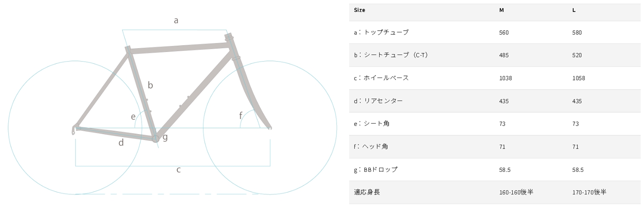Click the '170-170後半' height value
The image size is (644, 207).
pos(589,192)
